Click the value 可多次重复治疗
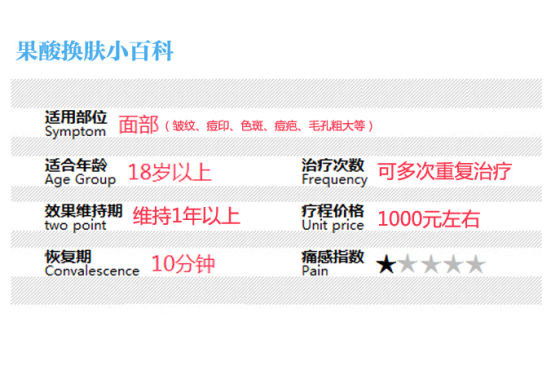Screen dimensions: 560x374 (x=445, y=171)
